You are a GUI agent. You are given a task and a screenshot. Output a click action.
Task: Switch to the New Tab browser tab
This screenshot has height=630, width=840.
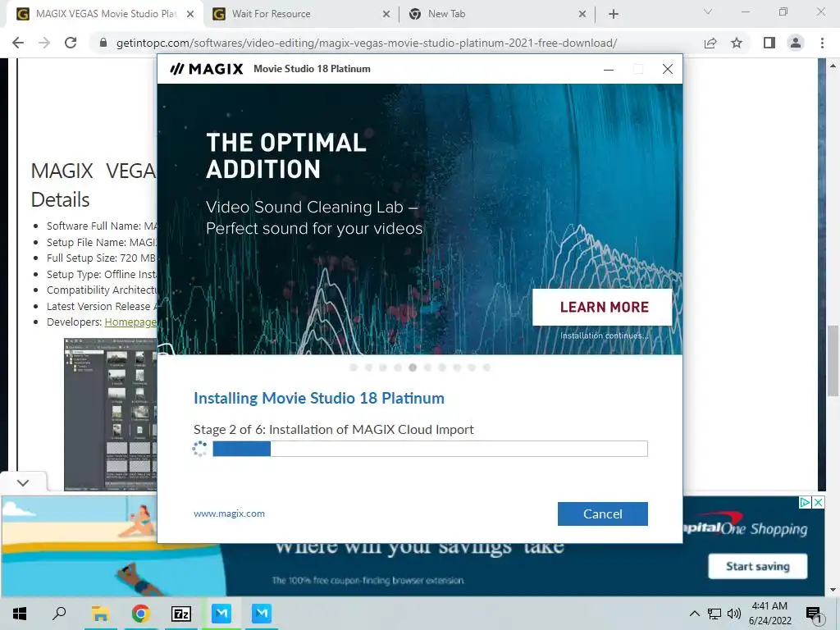pyautogui.click(x=496, y=14)
